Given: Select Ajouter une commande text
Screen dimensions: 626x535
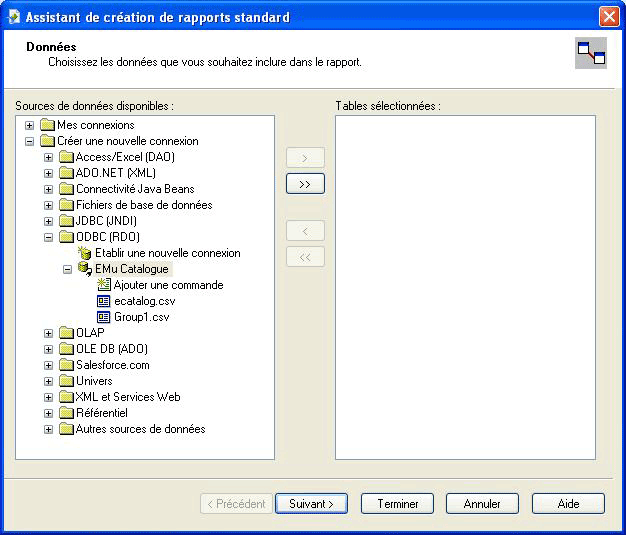Looking at the screenshot, I should coord(168,285).
